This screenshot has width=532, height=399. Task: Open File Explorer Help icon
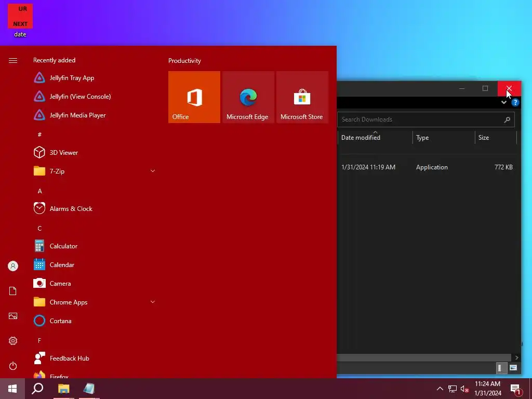point(515,102)
